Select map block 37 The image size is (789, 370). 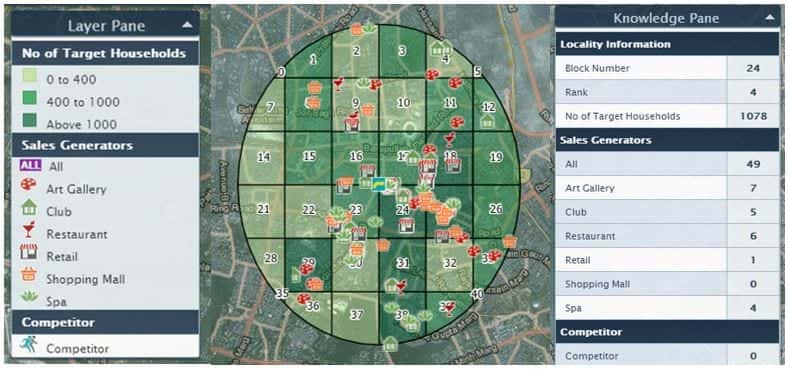point(356,315)
